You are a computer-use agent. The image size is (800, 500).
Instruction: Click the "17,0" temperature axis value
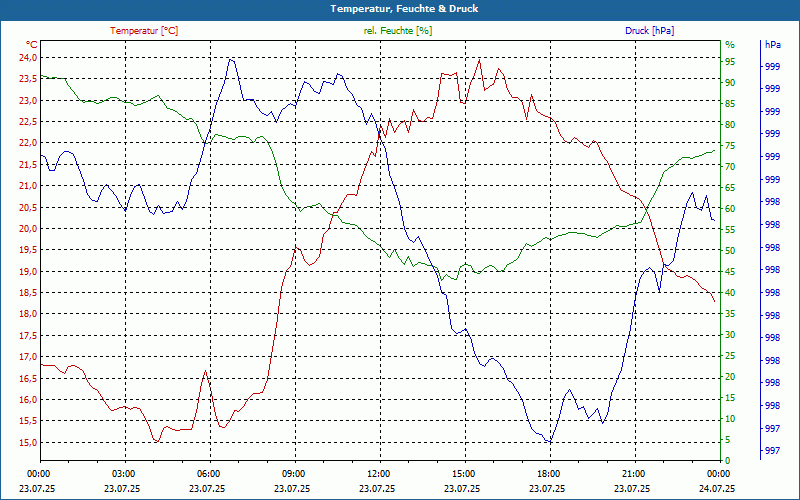point(28,357)
